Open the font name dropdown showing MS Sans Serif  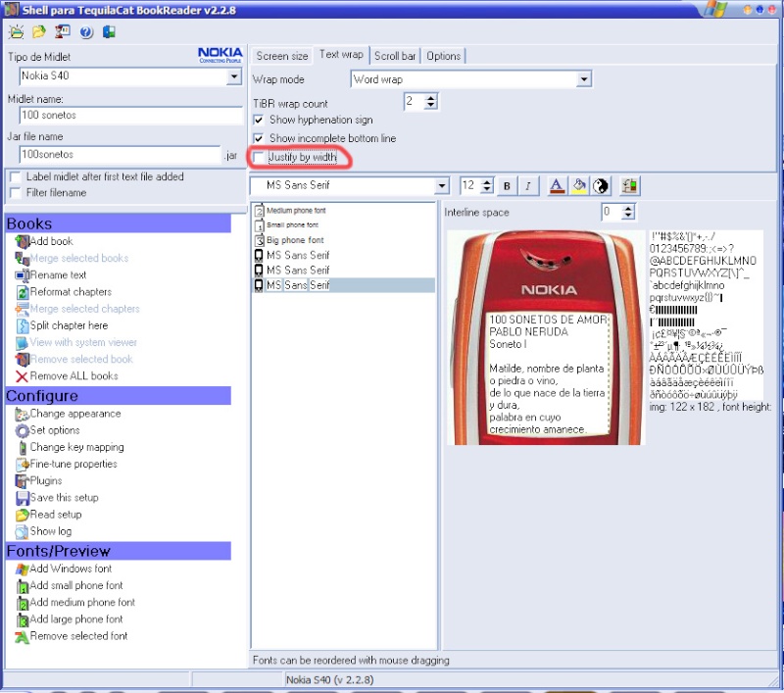click(x=442, y=186)
